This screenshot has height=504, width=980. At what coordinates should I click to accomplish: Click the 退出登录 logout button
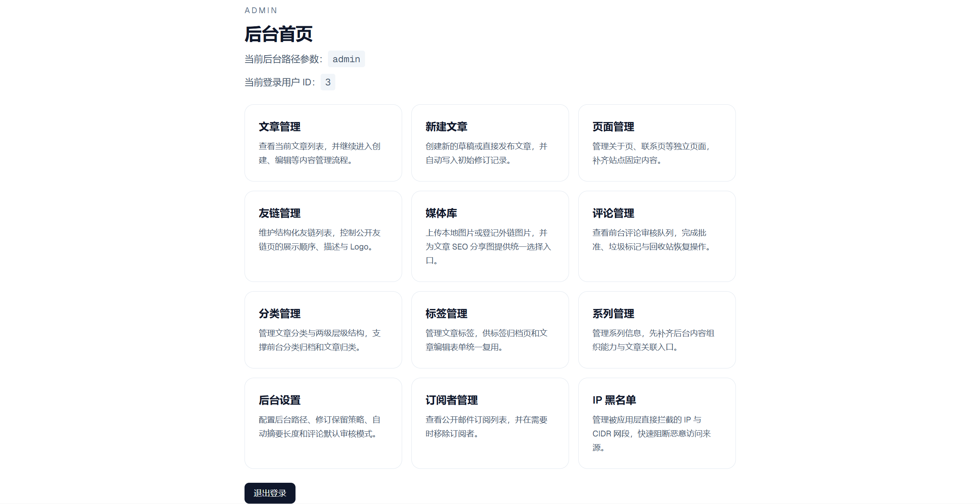[x=270, y=493]
